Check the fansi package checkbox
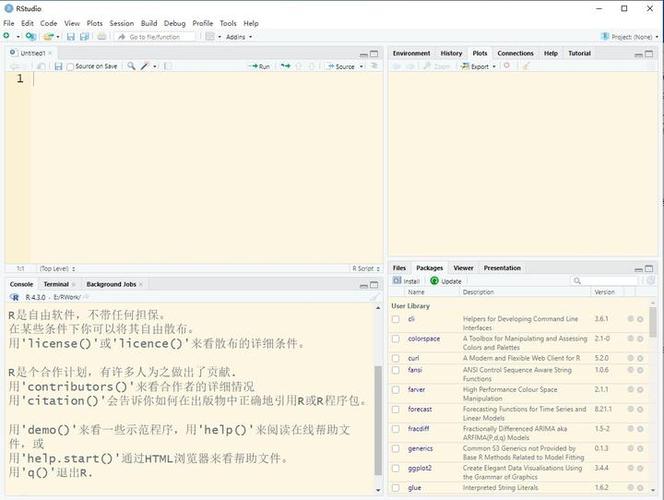Viewport: 664px width, 500px height. (396, 370)
